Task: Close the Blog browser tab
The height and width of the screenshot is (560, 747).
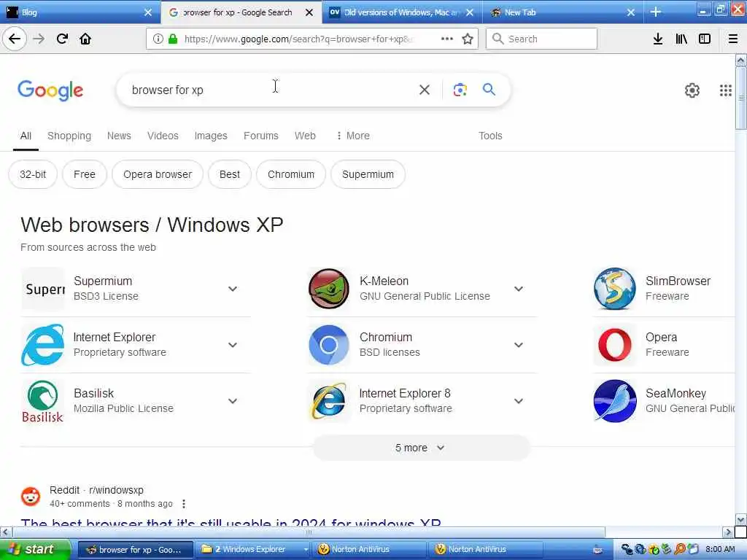Action: [148, 12]
